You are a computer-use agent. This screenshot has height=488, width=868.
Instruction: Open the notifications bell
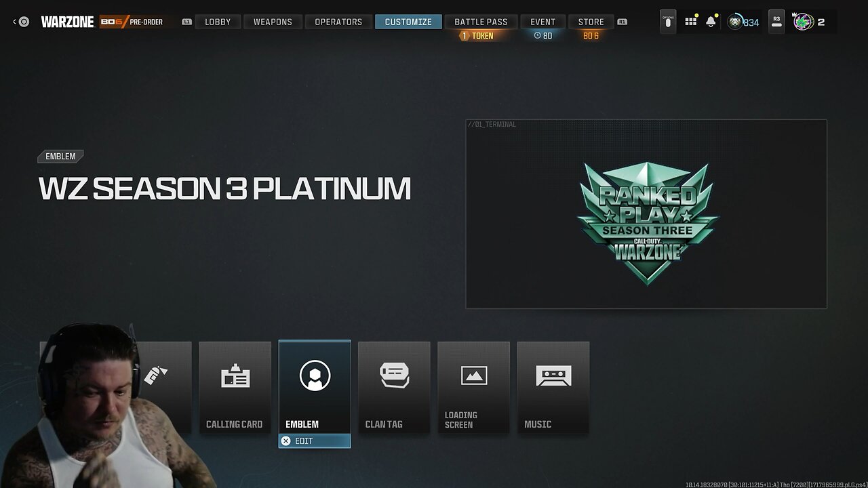click(x=711, y=22)
